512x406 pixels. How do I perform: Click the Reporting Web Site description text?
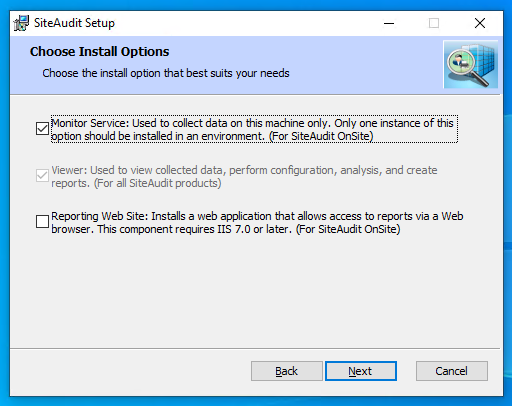pyautogui.click(x=257, y=222)
